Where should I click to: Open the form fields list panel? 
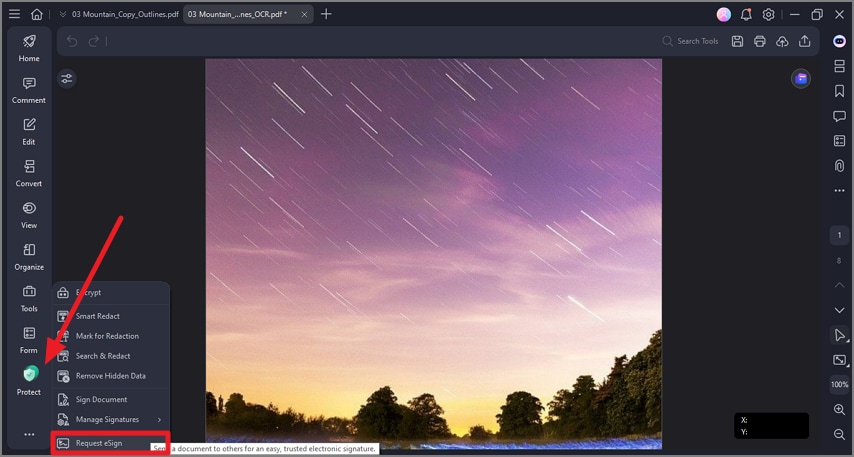(x=839, y=141)
